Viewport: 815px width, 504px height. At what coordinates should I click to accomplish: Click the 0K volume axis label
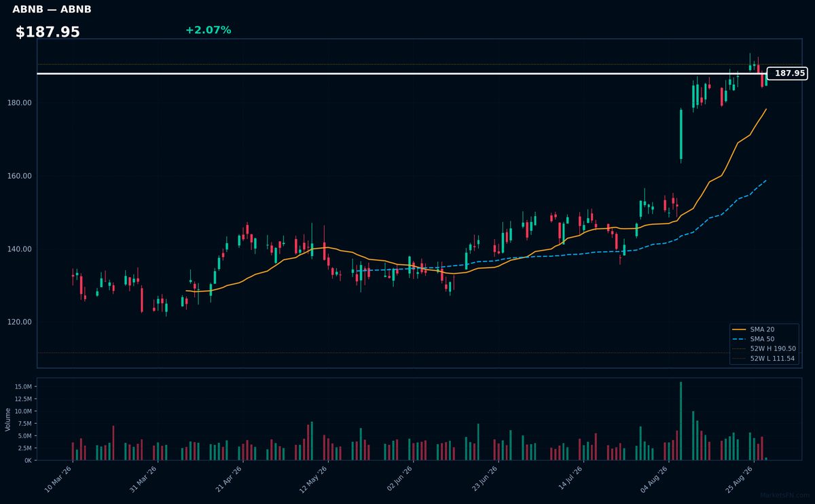tap(27, 461)
